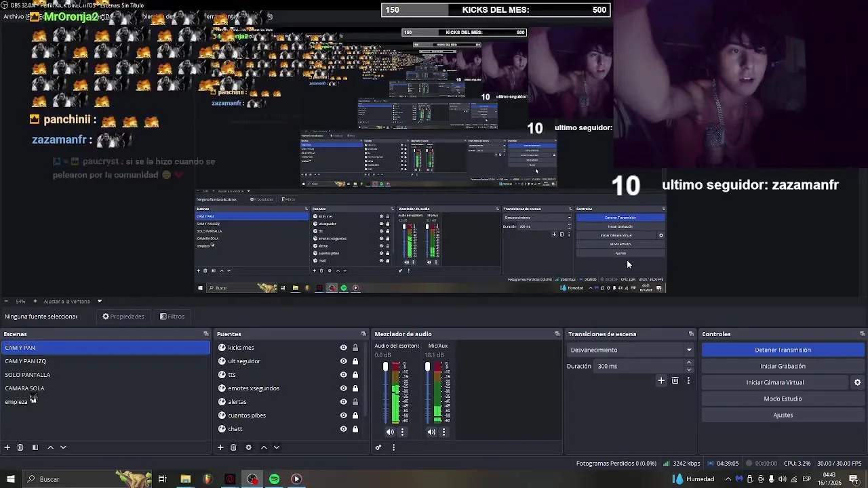Mute the Mic/Aux speaker icon
The height and width of the screenshot is (488, 868).
(431, 432)
